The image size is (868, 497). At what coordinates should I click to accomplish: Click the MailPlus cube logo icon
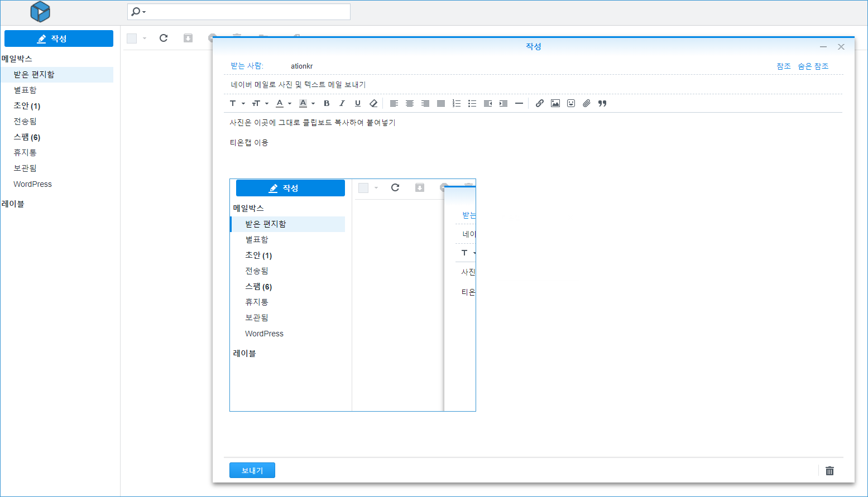[x=40, y=12]
